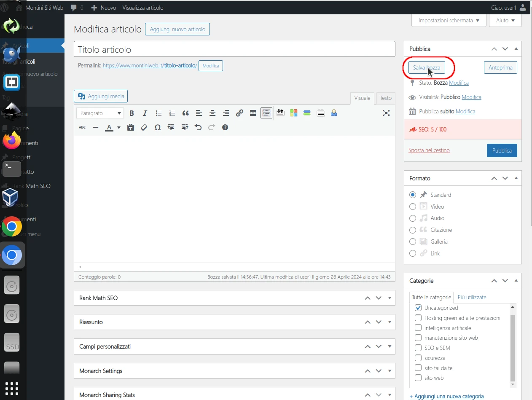532x400 pixels.
Task: Select the Video post format
Action: 413,207
